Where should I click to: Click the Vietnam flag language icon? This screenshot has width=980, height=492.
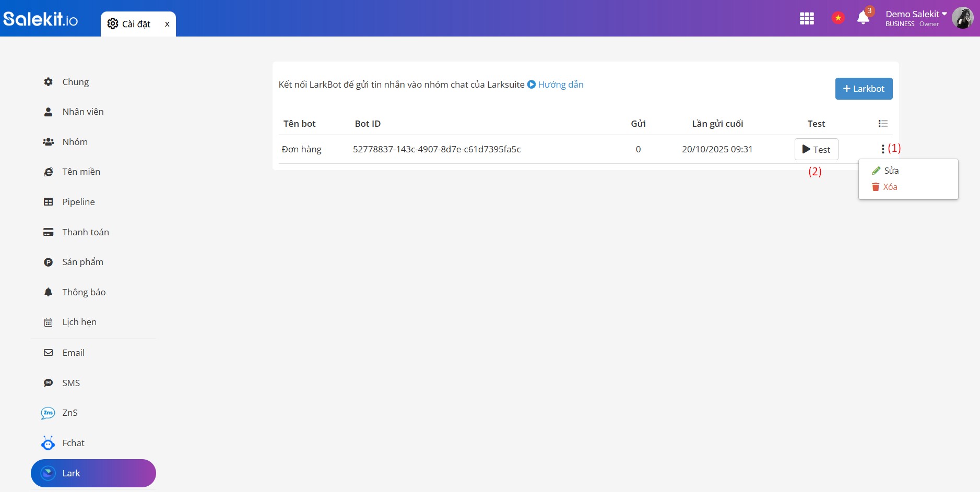838,18
